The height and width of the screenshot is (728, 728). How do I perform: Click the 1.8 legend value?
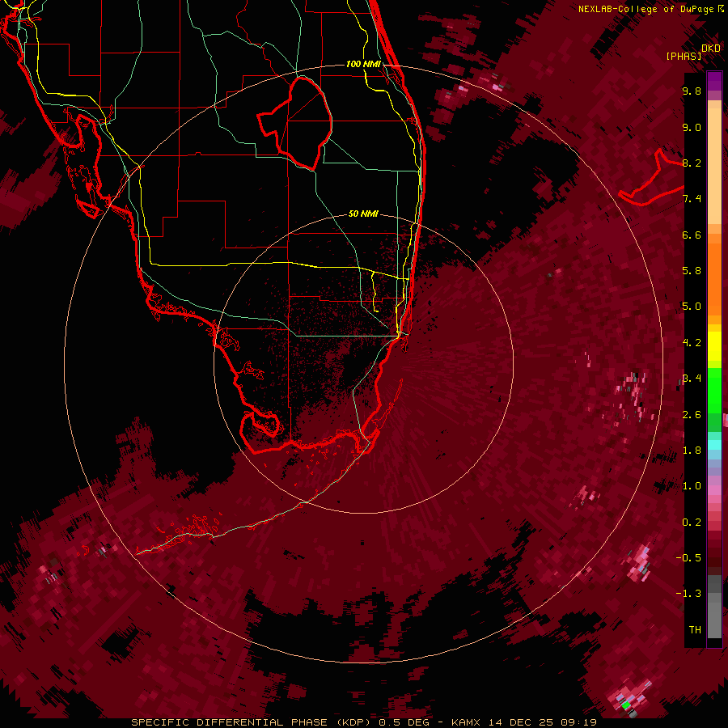[x=692, y=451]
